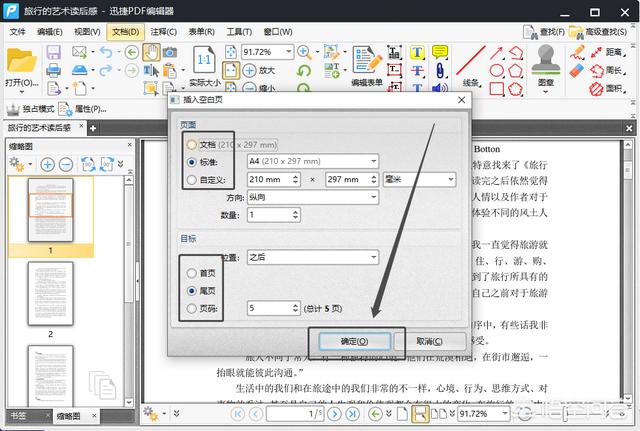Open the 毫米 units dropdown
The width and height of the screenshot is (640, 431).
tap(419, 179)
